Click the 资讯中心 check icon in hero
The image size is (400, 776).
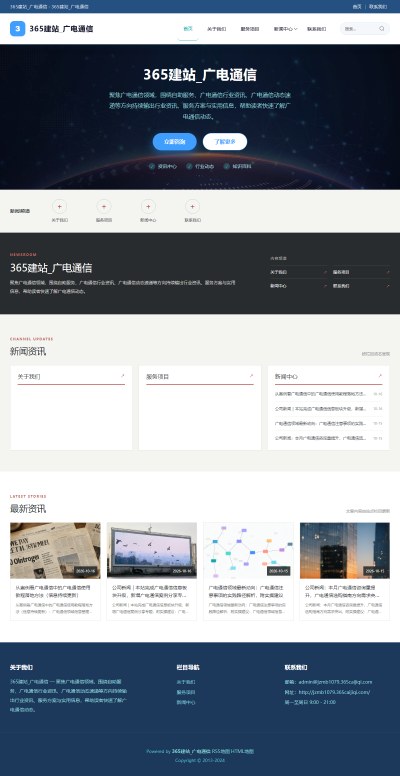151,167
